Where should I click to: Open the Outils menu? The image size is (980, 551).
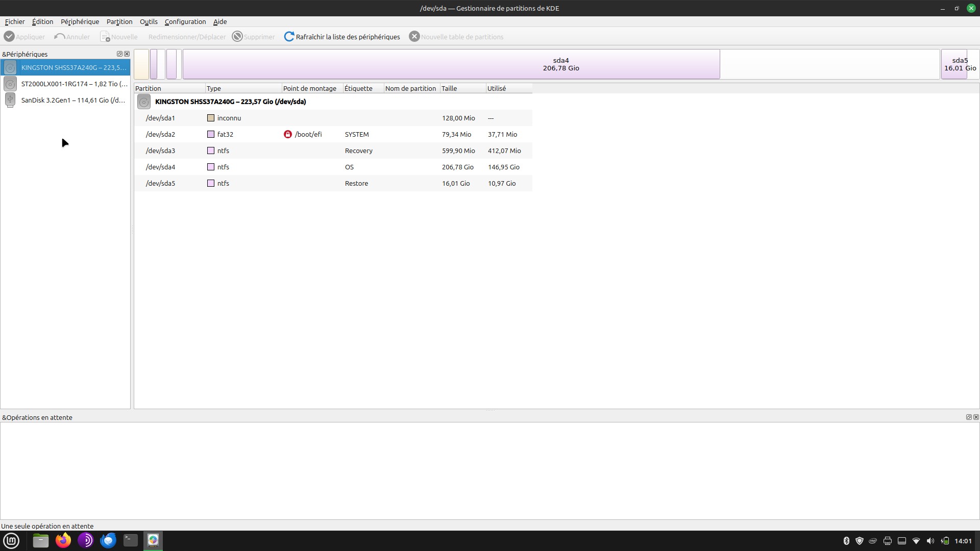tap(149, 21)
